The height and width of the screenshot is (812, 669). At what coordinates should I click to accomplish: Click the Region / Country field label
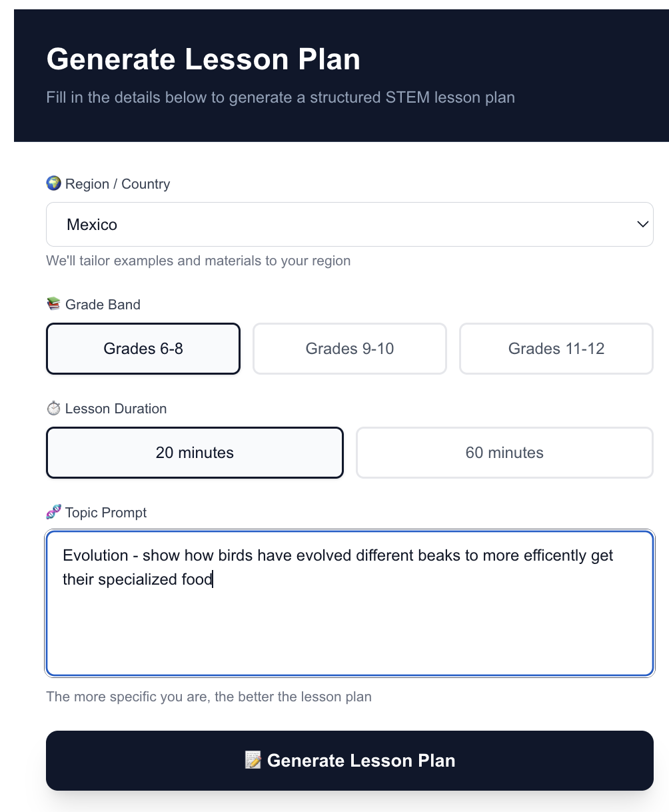117,184
